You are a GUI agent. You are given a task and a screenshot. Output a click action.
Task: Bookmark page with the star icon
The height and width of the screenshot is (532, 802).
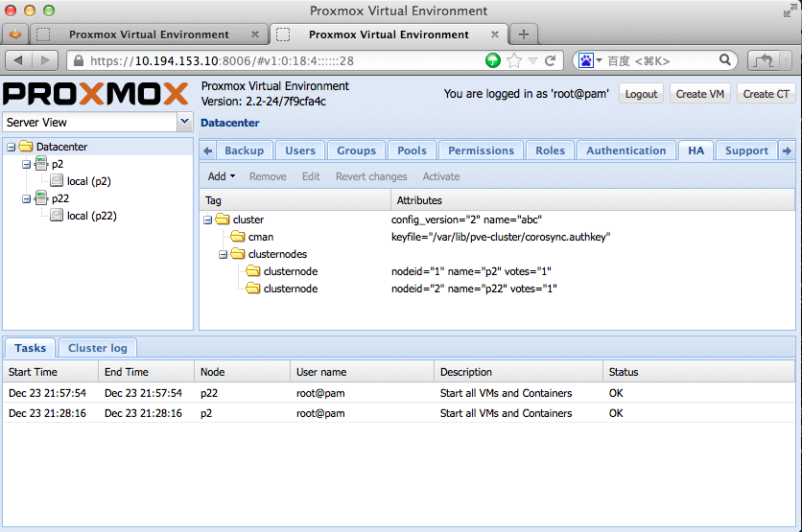(x=514, y=60)
